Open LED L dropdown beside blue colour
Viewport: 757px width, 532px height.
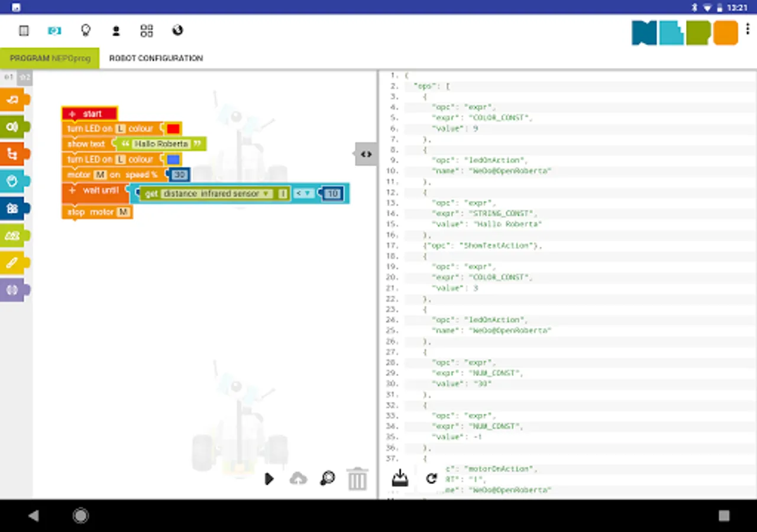click(121, 160)
